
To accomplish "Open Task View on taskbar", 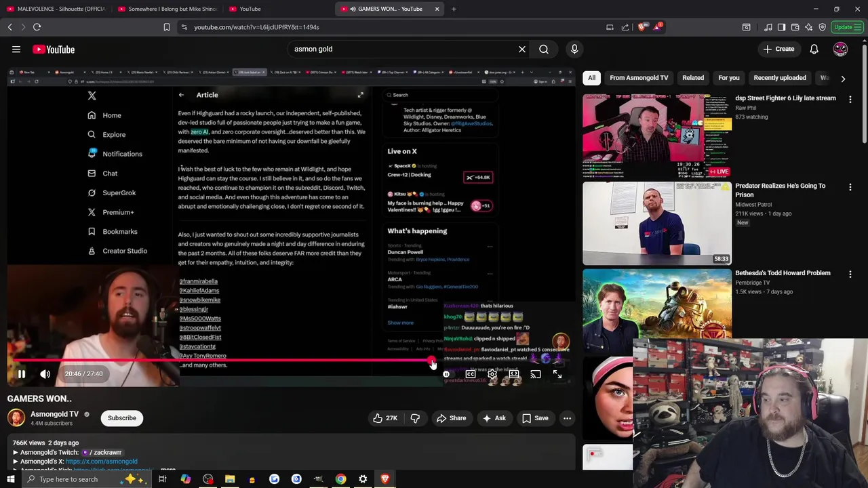I will tap(163, 479).
